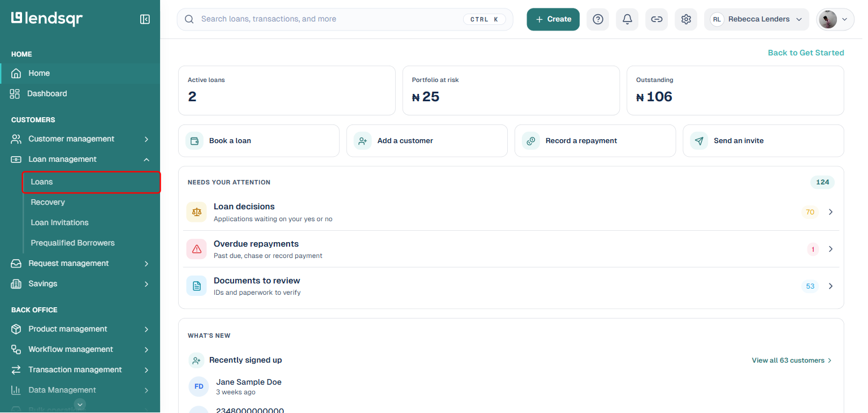868x413 pixels.
Task: Open View all 63 customers link
Action: (x=792, y=360)
